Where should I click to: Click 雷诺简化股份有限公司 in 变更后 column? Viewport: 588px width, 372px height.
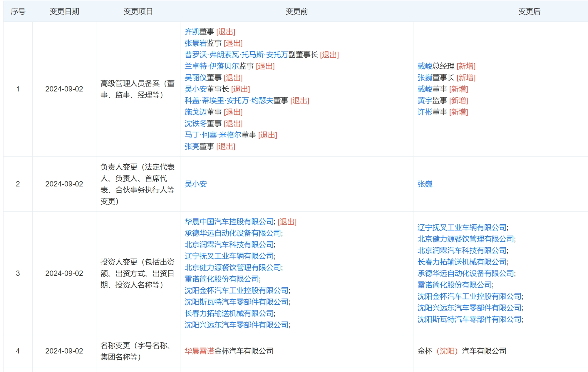pyautogui.click(x=455, y=285)
